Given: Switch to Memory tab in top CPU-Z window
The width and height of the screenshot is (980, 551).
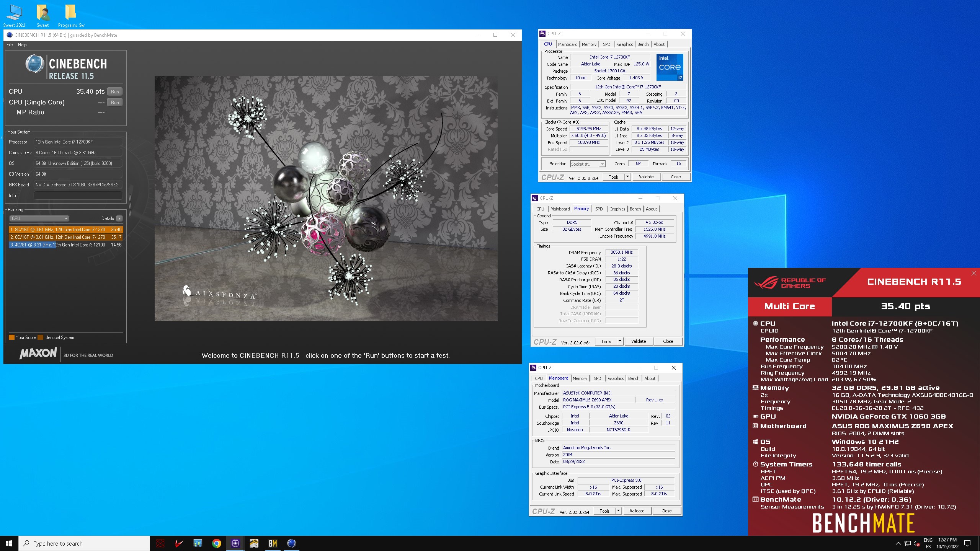Looking at the screenshot, I should tap(589, 44).
